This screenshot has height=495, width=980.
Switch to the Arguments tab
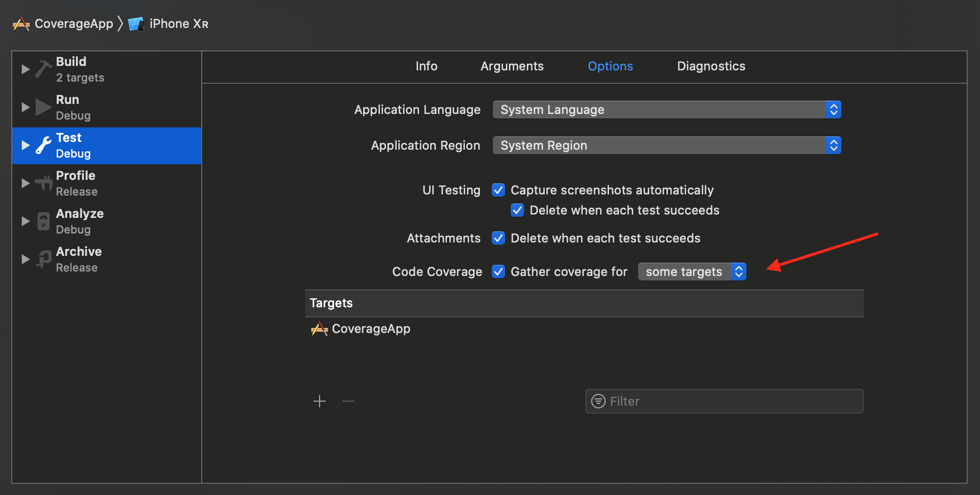(512, 66)
